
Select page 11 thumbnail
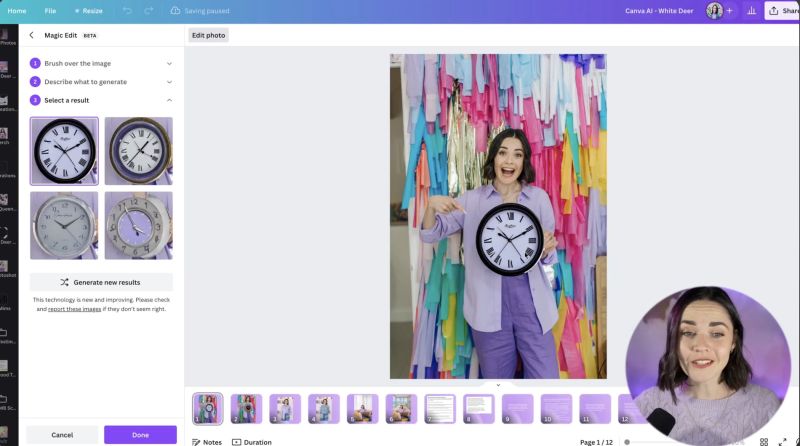[x=595, y=409]
